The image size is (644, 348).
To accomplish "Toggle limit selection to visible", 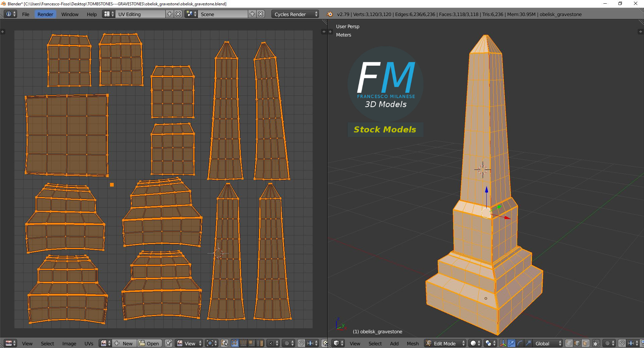I will tap(596, 343).
